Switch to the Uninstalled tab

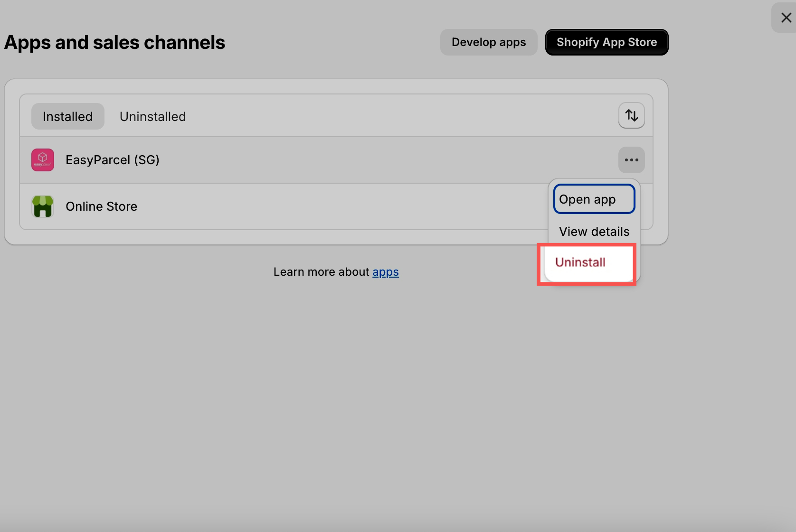(x=152, y=117)
